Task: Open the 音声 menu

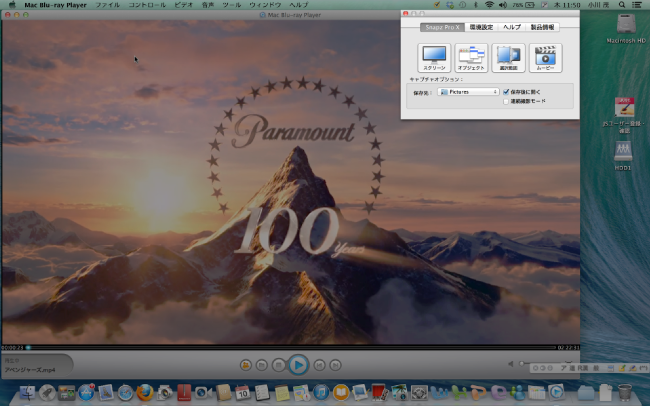Action: (x=208, y=5)
